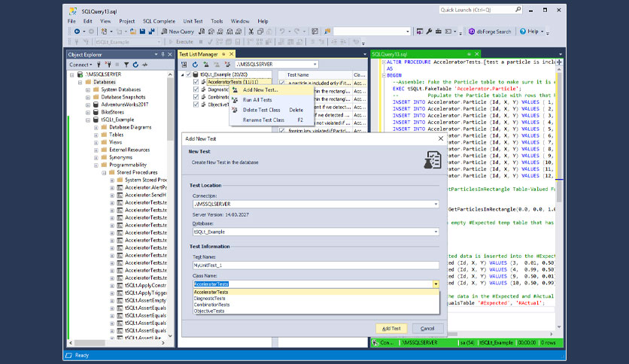The height and width of the screenshot is (364, 629).
Task: Click the Refresh icon in Object Explorer toolbar
Action: [135, 65]
